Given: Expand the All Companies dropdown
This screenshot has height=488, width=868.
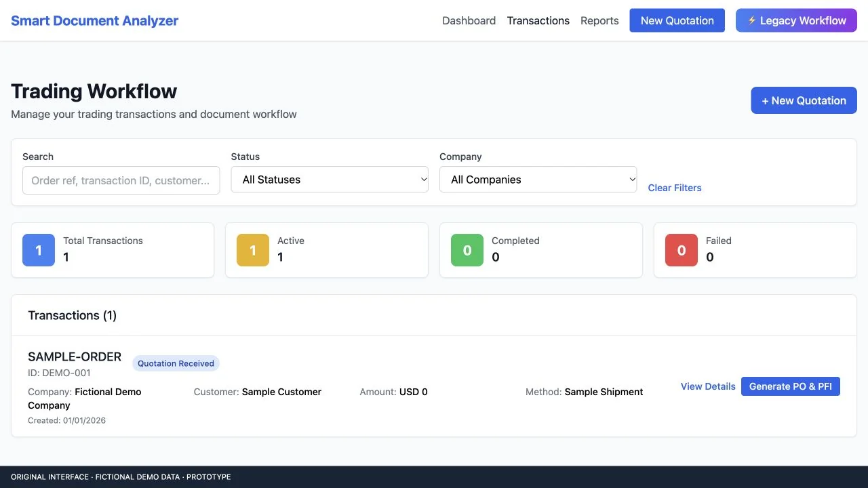Looking at the screenshot, I should point(538,180).
